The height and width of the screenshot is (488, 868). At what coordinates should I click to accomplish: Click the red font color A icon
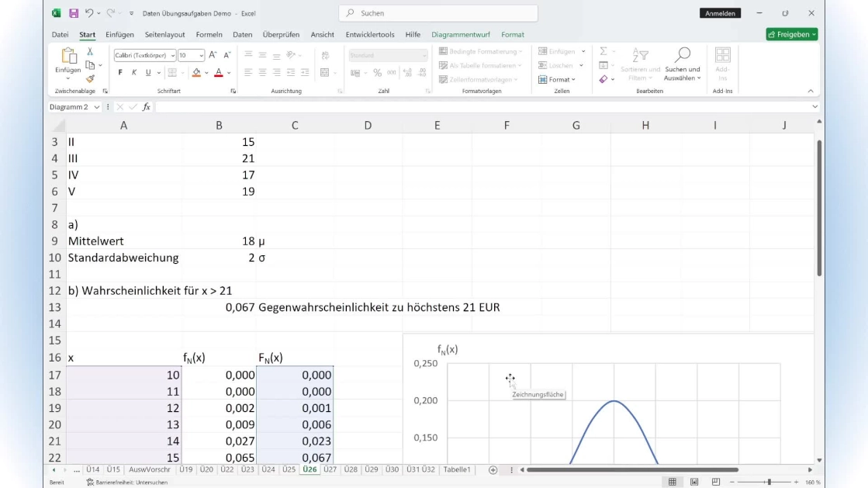[x=219, y=73]
